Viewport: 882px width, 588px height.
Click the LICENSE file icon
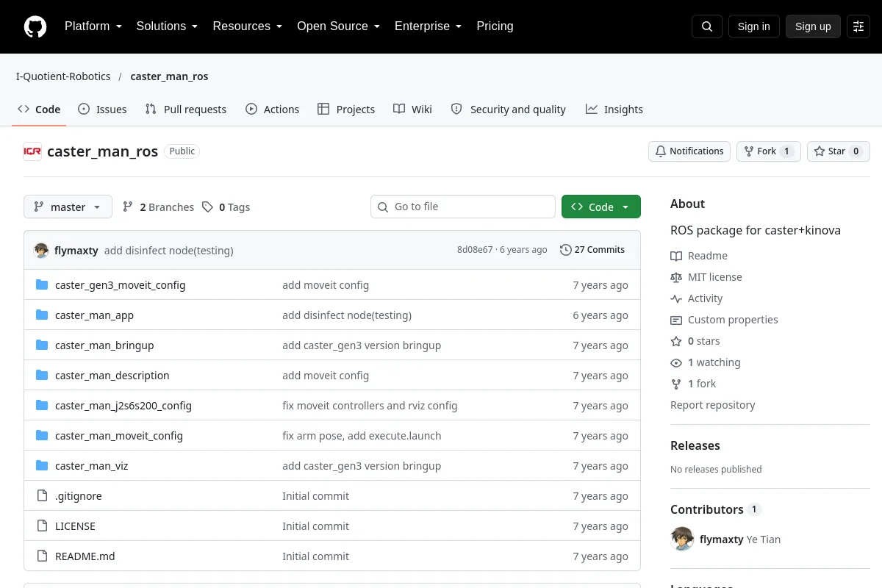tap(42, 526)
